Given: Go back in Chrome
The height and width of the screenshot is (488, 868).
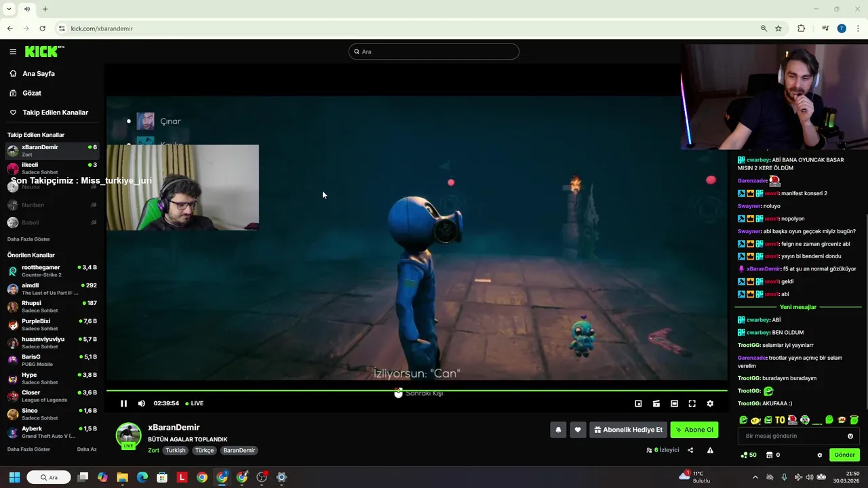Looking at the screenshot, I should coord(9,28).
